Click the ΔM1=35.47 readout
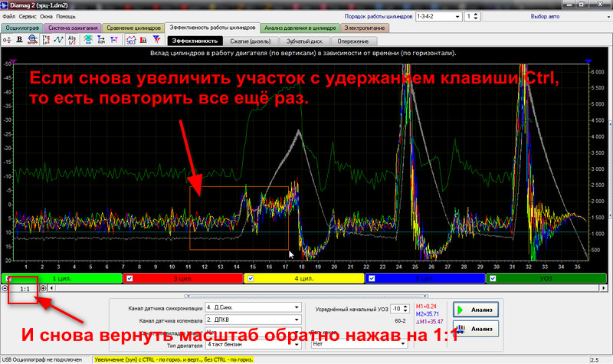 coord(429,322)
